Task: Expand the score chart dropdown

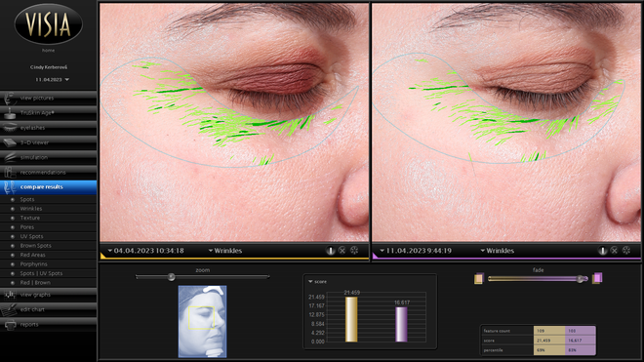Action: click(x=317, y=281)
